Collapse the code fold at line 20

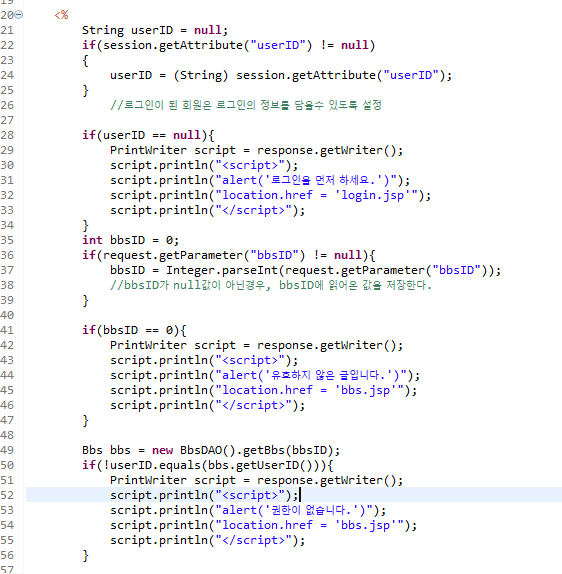[x=19, y=15]
